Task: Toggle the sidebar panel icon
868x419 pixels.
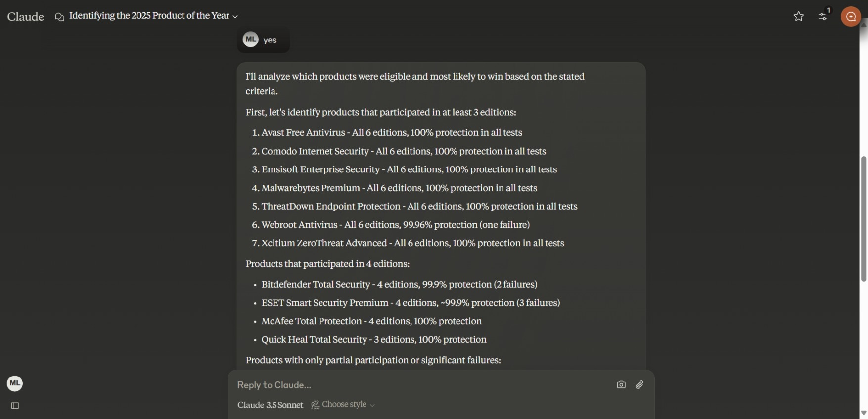Action: point(15,406)
